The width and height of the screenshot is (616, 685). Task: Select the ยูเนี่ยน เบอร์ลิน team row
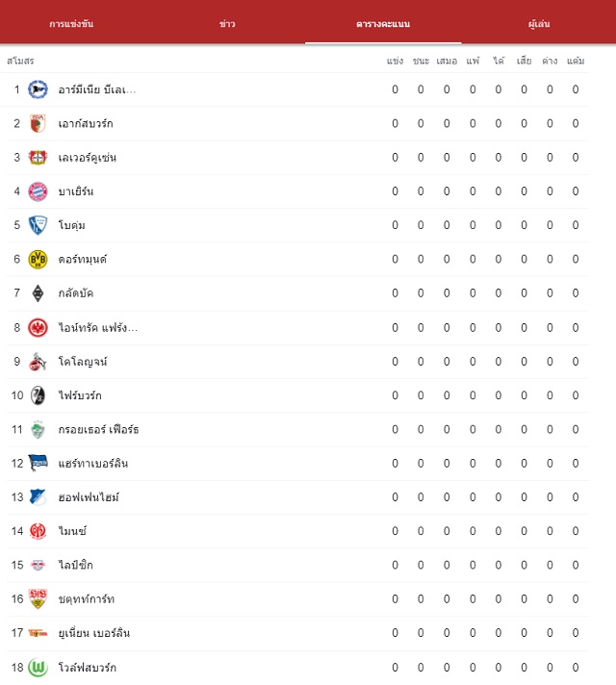tap(297, 633)
